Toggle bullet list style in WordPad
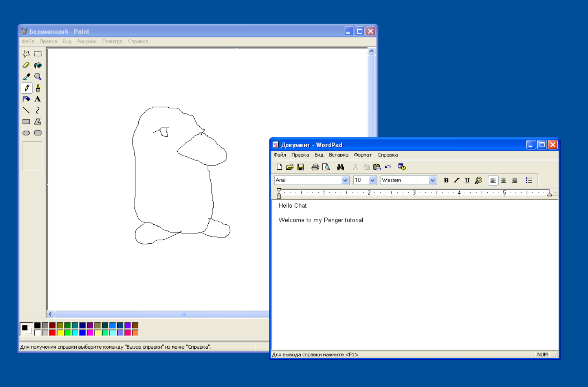This screenshot has height=387, width=588. (529, 181)
